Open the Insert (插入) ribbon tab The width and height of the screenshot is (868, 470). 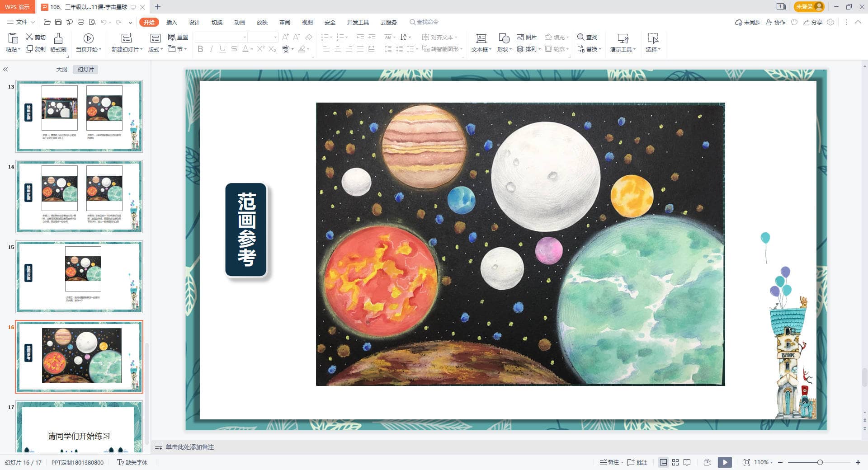point(171,22)
